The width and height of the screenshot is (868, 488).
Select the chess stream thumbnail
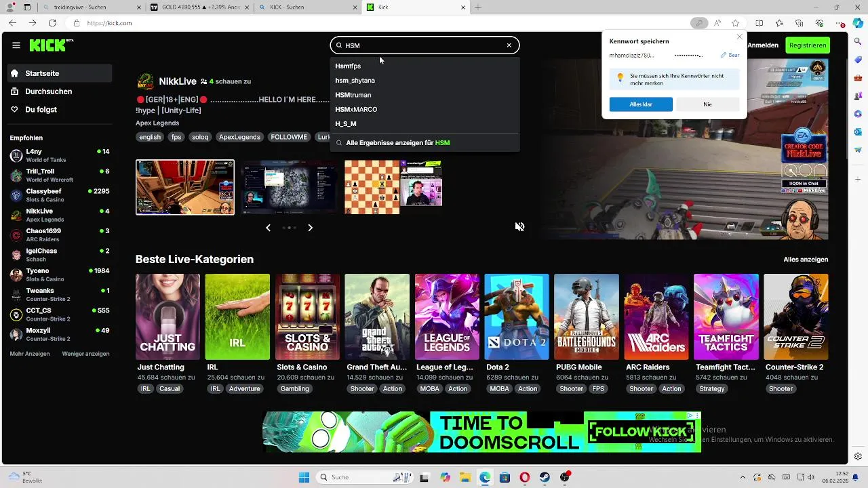[x=393, y=187]
